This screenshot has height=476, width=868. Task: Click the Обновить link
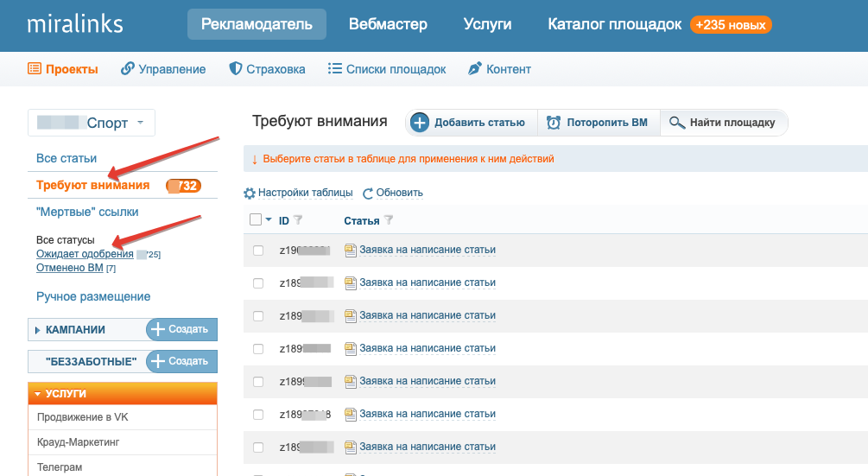coord(400,193)
